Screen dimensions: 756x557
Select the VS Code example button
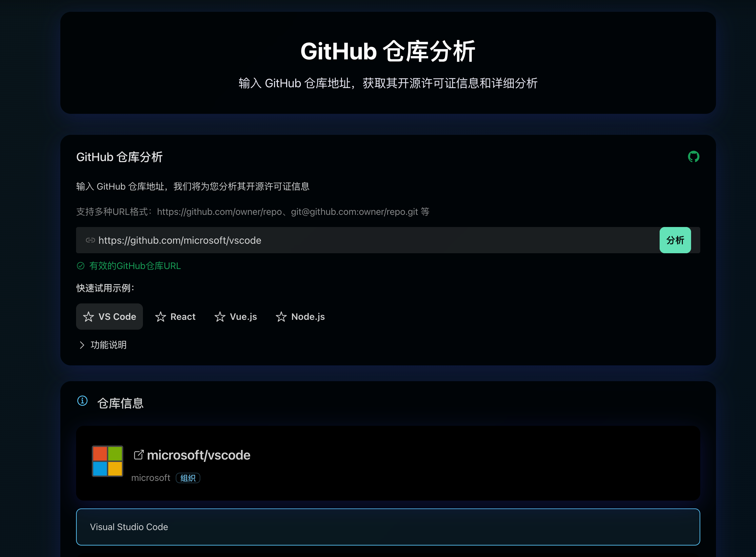tap(109, 317)
